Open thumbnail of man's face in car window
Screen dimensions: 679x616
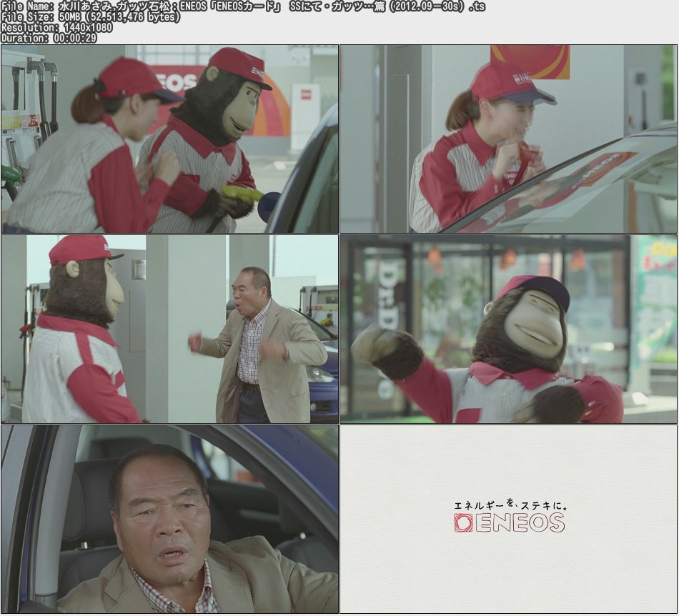[x=170, y=519]
